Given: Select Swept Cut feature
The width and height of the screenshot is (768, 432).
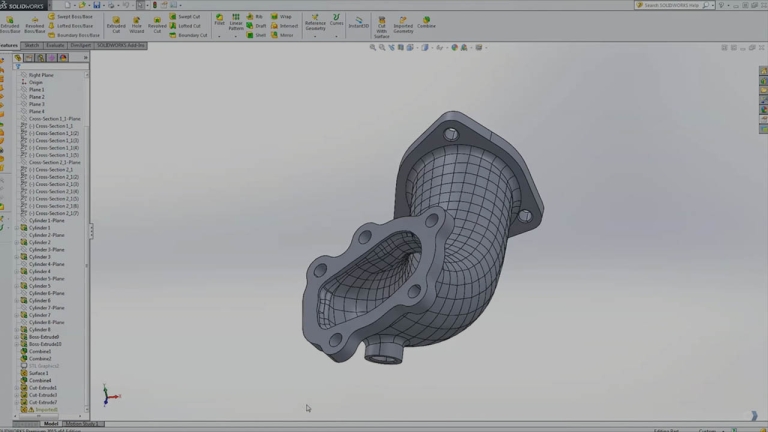Looking at the screenshot, I should (x=185, y=17).
